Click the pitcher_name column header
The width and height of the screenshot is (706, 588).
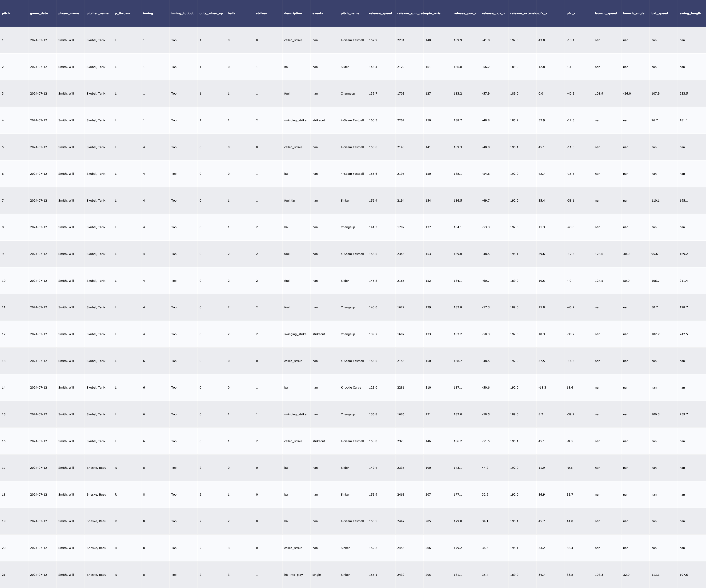click(97, 13)
